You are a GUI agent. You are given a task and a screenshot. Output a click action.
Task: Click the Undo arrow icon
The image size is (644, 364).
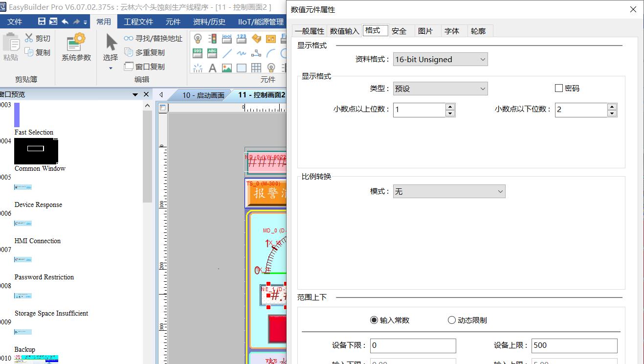click(65, 22)
